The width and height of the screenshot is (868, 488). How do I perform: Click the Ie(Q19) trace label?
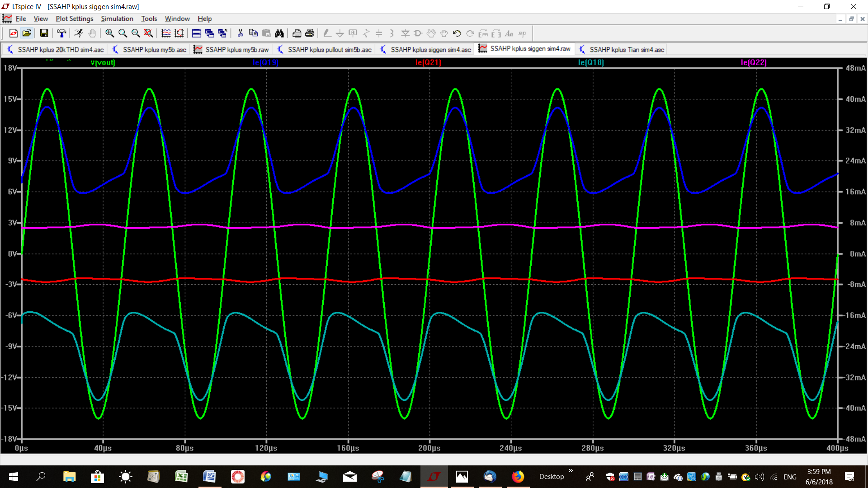point(265,62)
